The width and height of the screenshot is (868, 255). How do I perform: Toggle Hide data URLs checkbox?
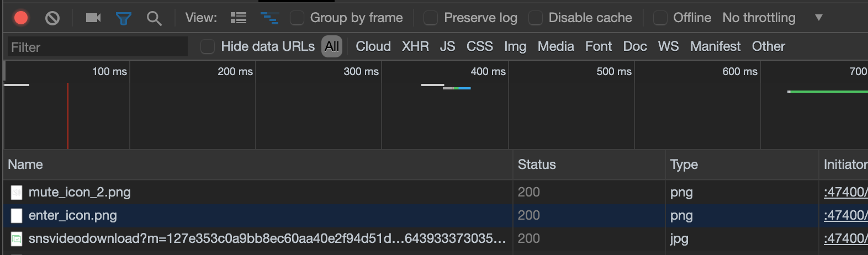[208, 46]
